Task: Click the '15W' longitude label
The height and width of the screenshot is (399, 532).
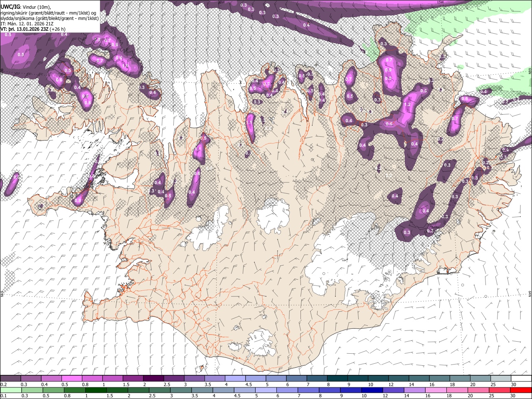Action: pyautogui.click(x=441, y=2)
